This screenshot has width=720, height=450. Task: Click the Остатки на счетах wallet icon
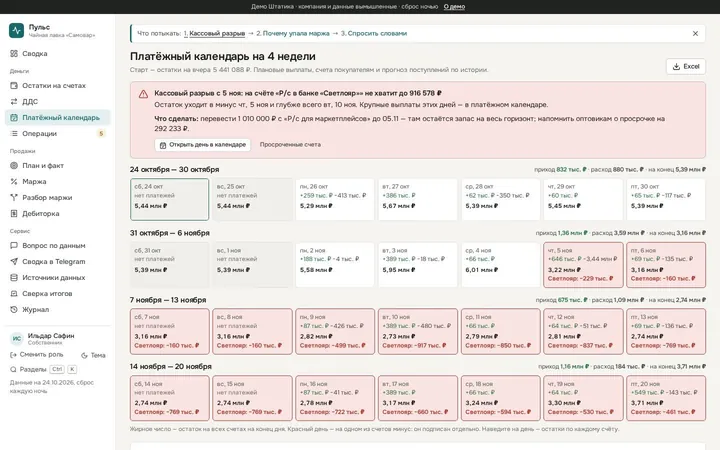[14, 85]
